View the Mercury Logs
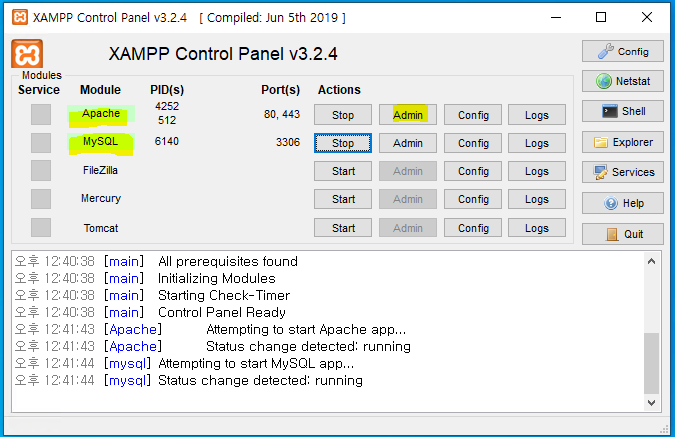The width and height of the screenshot is (675, 437). coord(537,199)
